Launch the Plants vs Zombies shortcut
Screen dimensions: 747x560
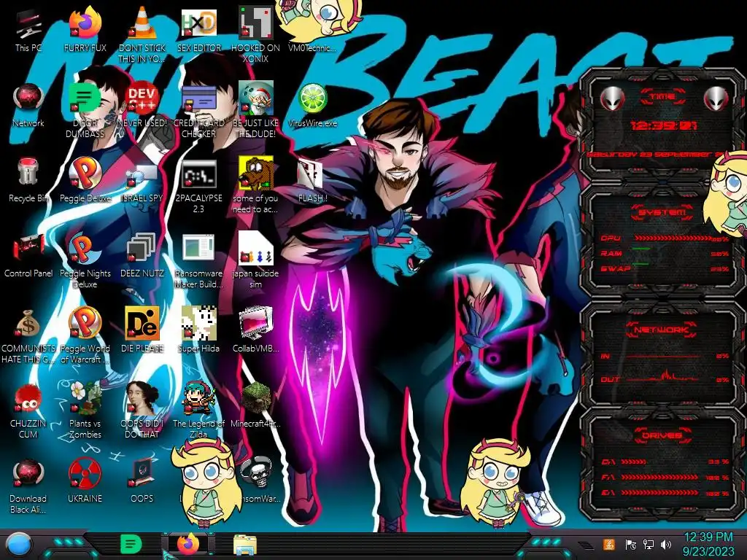pos(85,411)
